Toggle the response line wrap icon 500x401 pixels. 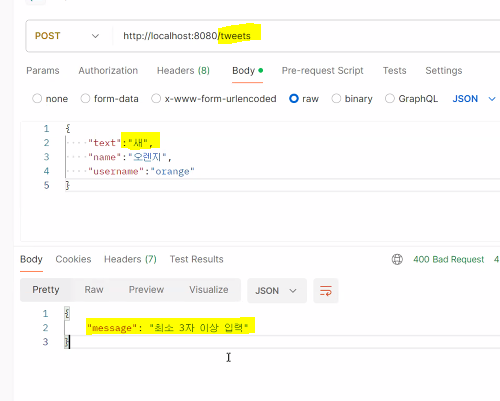(326, 291)
